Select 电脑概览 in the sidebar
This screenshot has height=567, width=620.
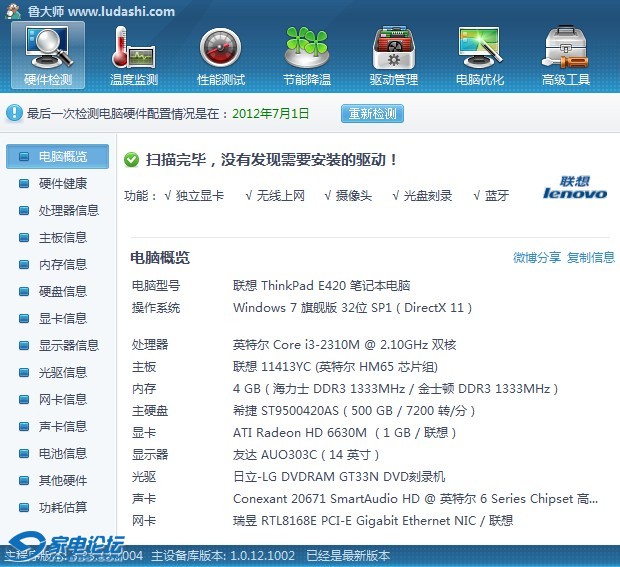57,157
